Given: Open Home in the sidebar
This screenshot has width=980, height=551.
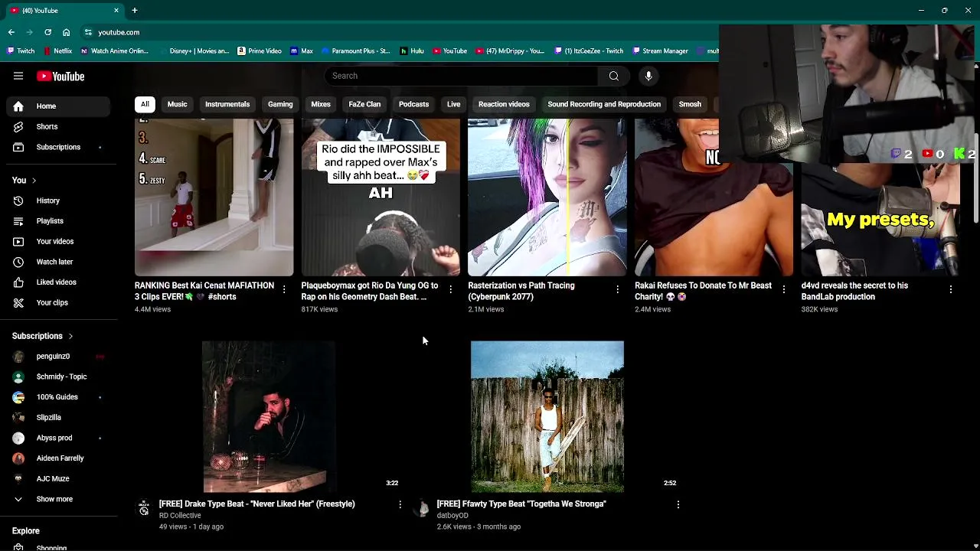Looking at the screenshot, I should [x=57, y=106].
